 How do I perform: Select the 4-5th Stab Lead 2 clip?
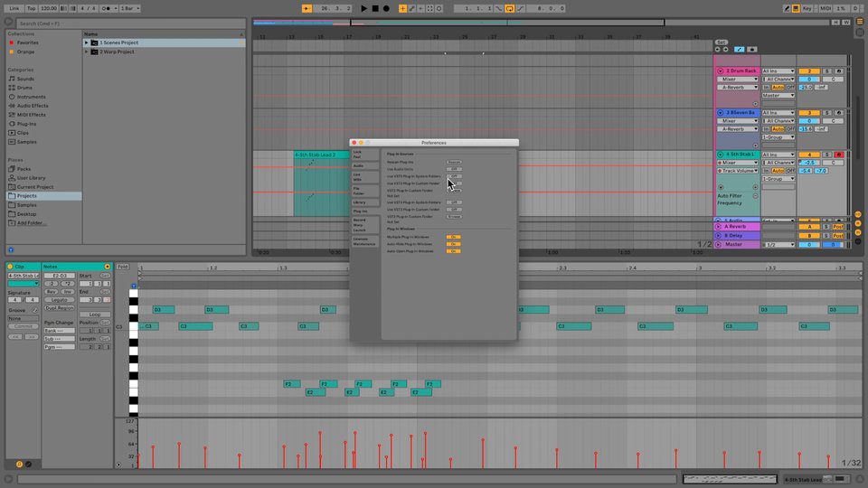[x=321, y=155]
